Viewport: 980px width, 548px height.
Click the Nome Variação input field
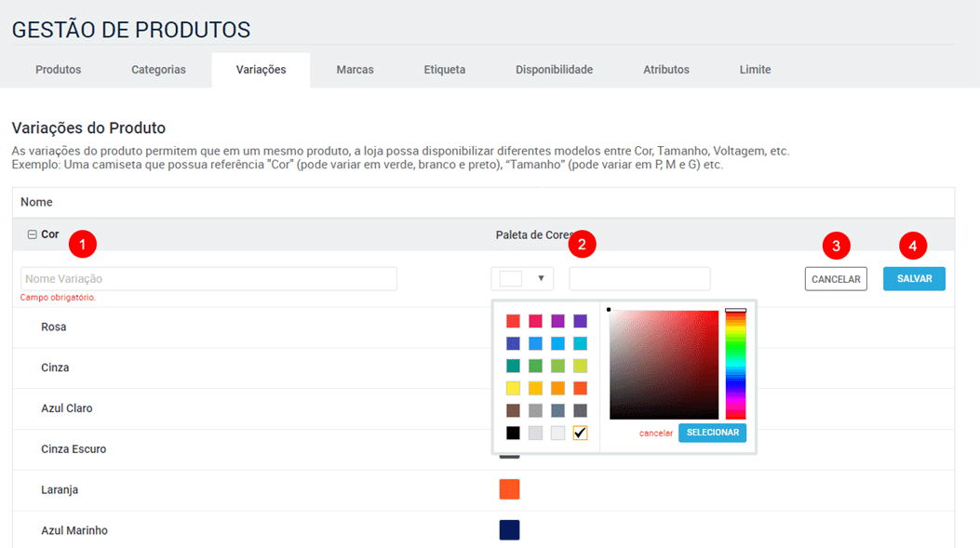(208, 279)
